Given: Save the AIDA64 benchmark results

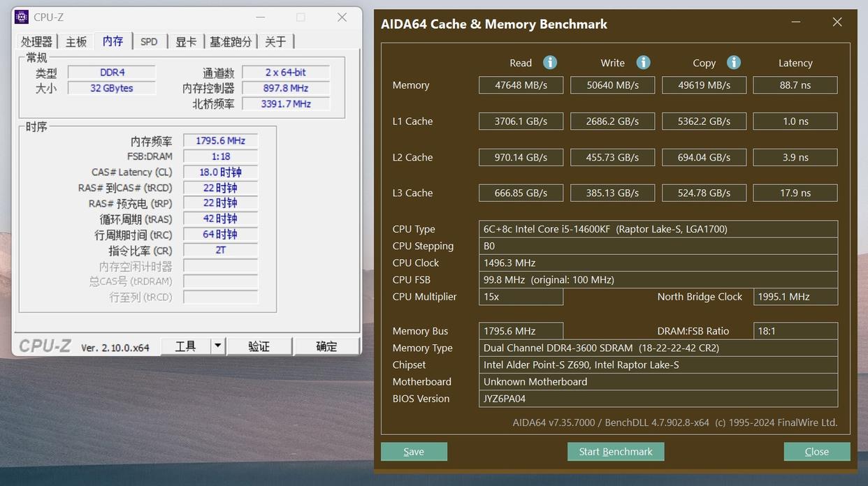Looking at the screenshot, I should [414, 452].
